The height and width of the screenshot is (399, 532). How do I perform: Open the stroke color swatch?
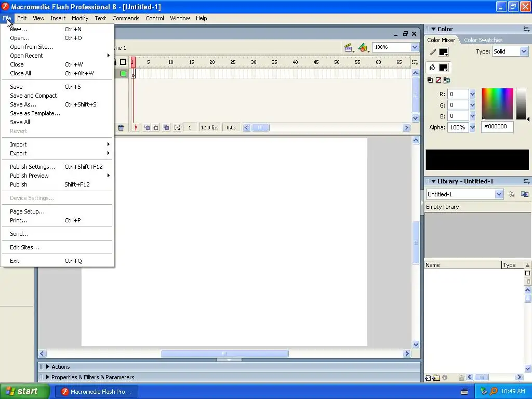[x=444, y=52]
